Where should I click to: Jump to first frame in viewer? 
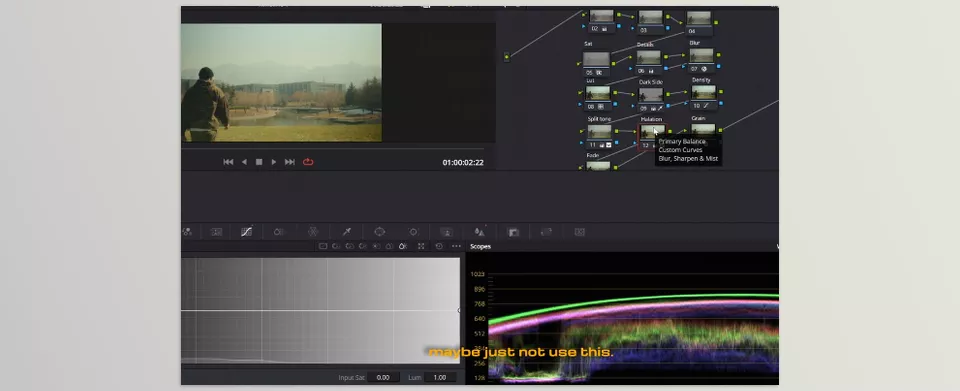228,162
